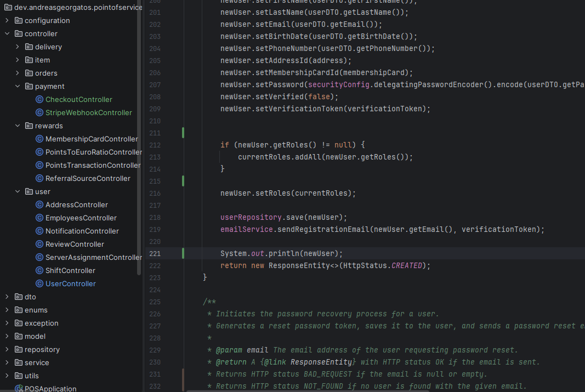Expand the delivery folder
Image resolution: width=585 pixels, height=392 pixels.
pos(18,47)
